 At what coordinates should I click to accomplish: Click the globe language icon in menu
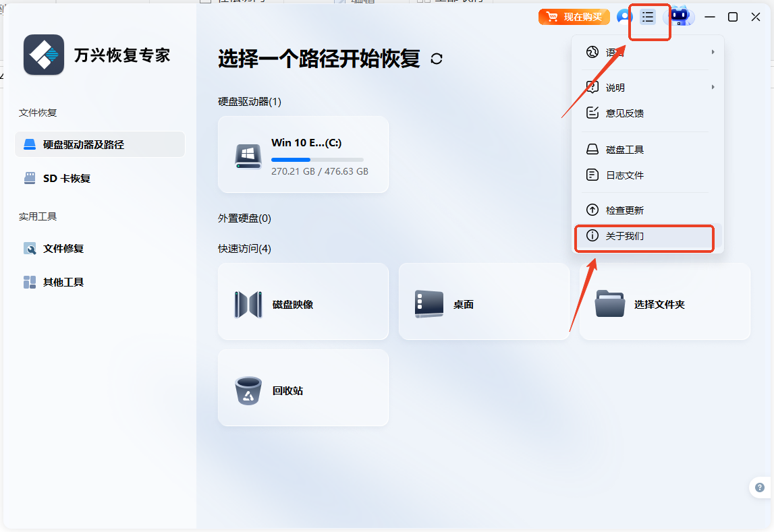tap(592, 52)
